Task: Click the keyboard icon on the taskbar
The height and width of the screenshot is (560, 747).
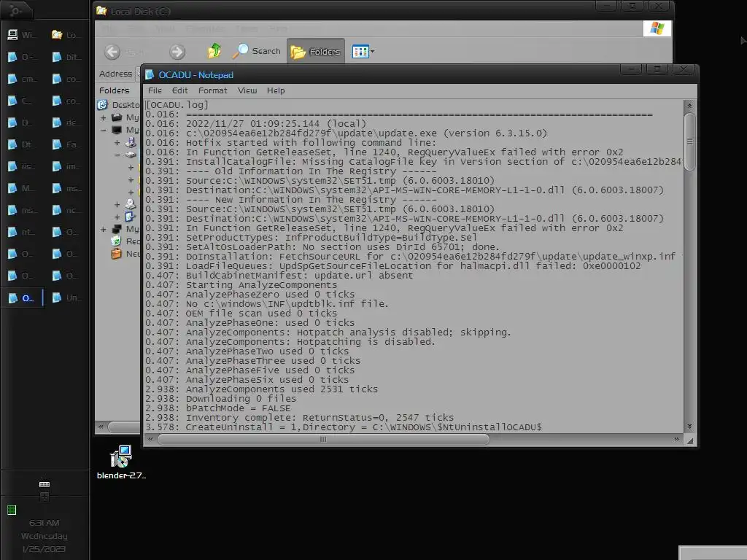Action: pyautogui.click(x=44, y=484)
